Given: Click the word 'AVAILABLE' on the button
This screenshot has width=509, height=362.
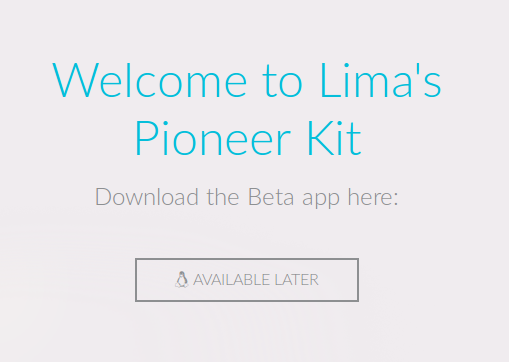Looking at the screenshot, I should pos(231,280).
